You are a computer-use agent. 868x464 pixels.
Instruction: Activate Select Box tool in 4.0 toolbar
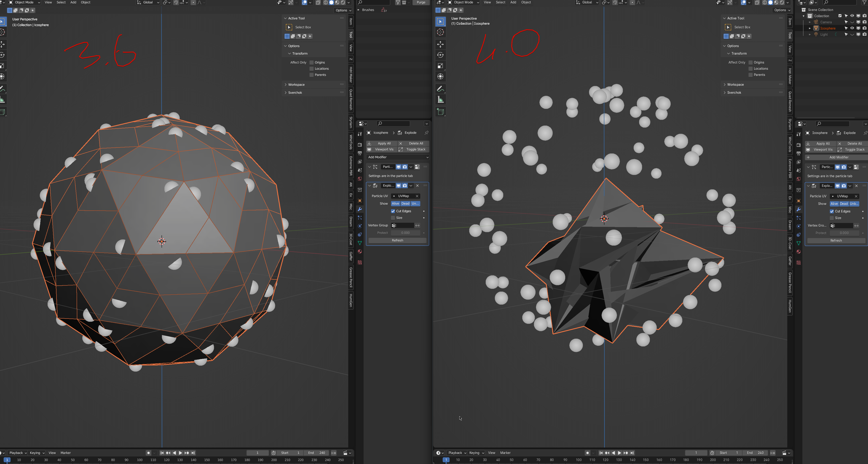(x=440, y=21)
